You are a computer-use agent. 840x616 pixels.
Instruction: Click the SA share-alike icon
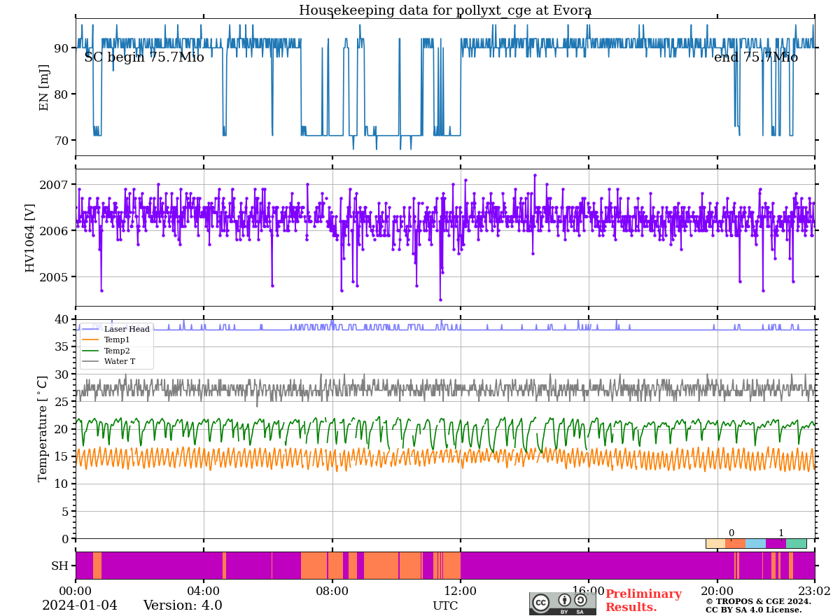pyautogui.click(x=580, y=600)
